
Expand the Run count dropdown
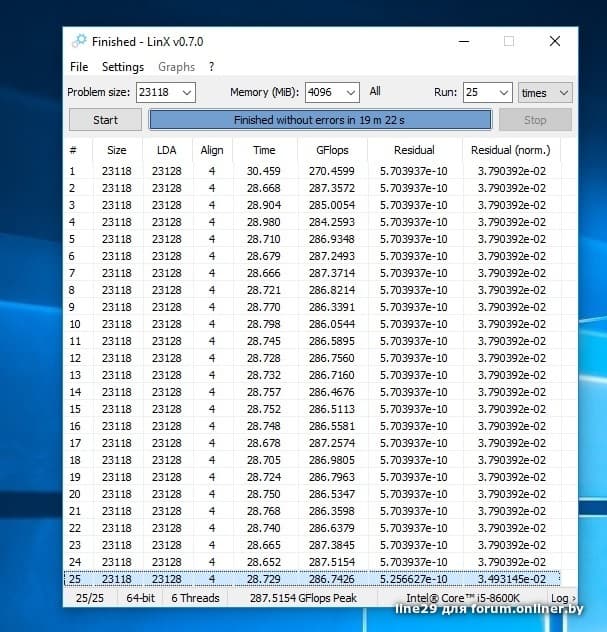pos(503,92)
